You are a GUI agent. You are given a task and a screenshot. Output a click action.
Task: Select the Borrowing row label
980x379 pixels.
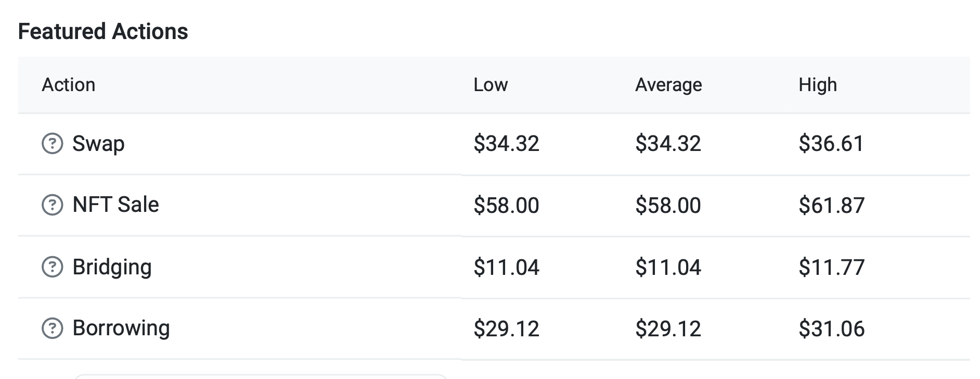(121, 329)
